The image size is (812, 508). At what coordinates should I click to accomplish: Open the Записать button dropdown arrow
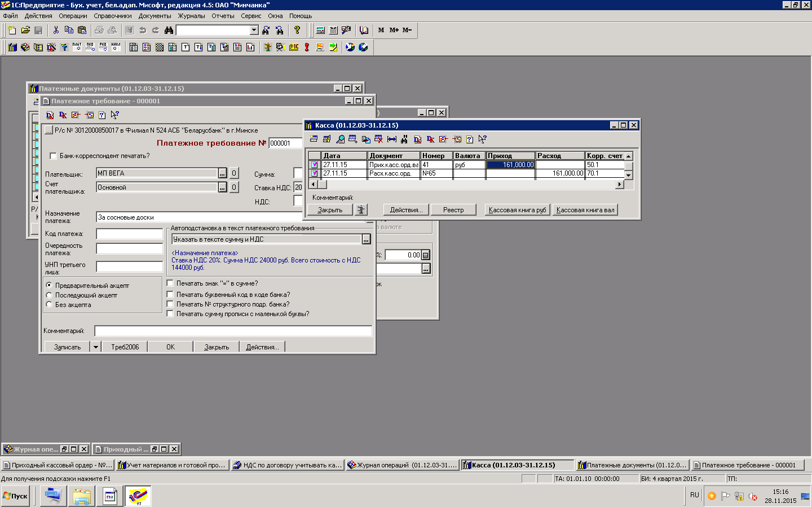pyautogui.click(x=95, y=347)
